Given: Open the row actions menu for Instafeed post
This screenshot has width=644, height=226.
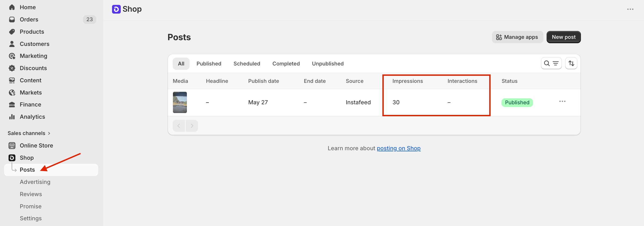Looking at the screenshot, I should [x=562, y=102].
